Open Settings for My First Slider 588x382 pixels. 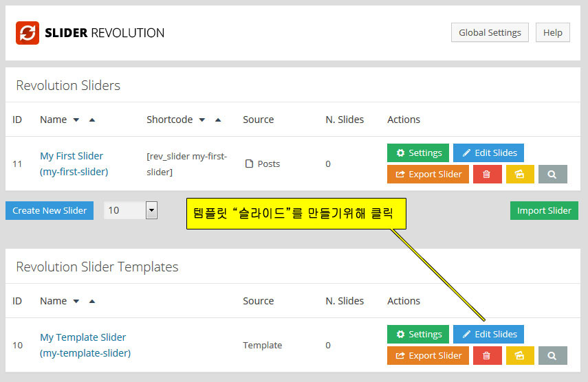point(418,153)
